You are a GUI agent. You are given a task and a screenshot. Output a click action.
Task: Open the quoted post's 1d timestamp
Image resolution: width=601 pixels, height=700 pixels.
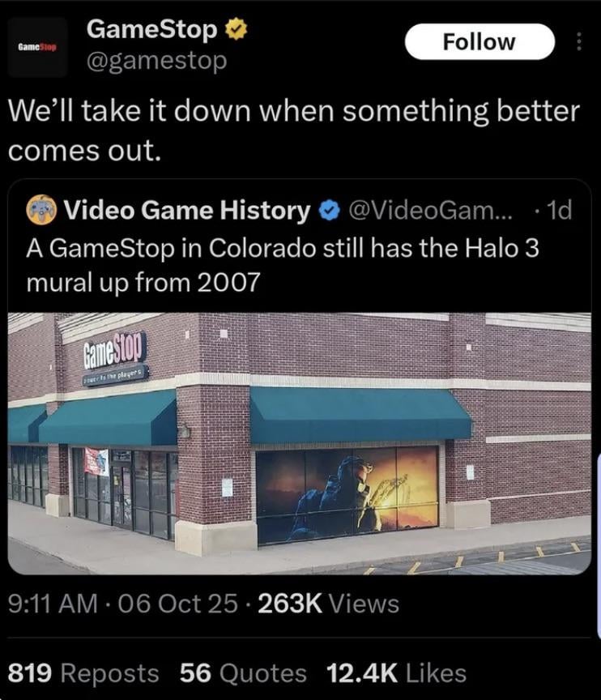pos(559,211)
